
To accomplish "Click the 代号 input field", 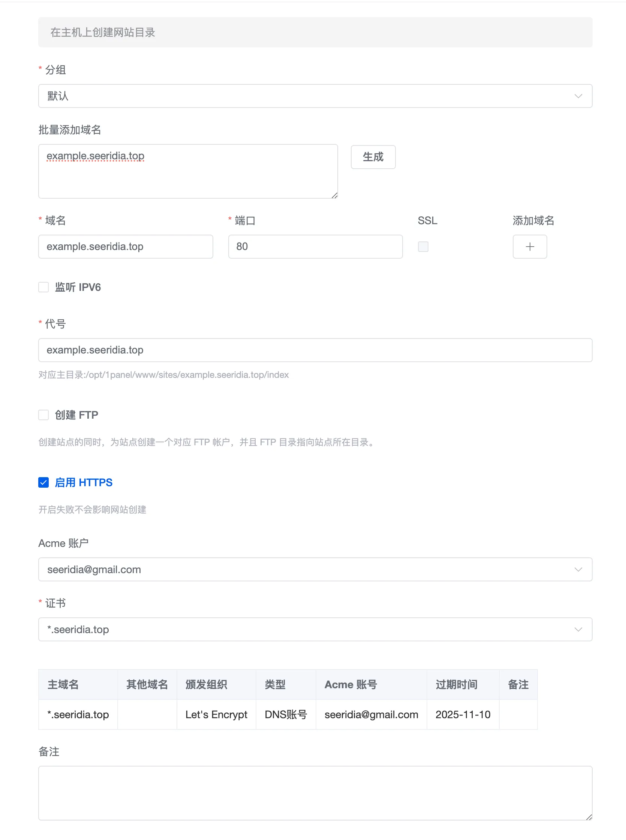I will pos(315,350).
